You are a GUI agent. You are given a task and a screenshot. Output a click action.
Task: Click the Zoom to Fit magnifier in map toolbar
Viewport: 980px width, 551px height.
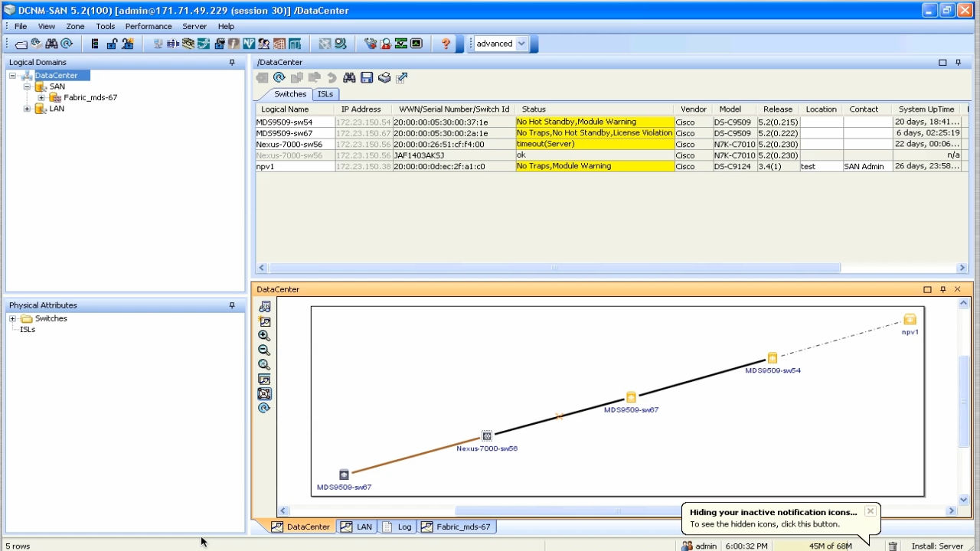coord(264,365)
